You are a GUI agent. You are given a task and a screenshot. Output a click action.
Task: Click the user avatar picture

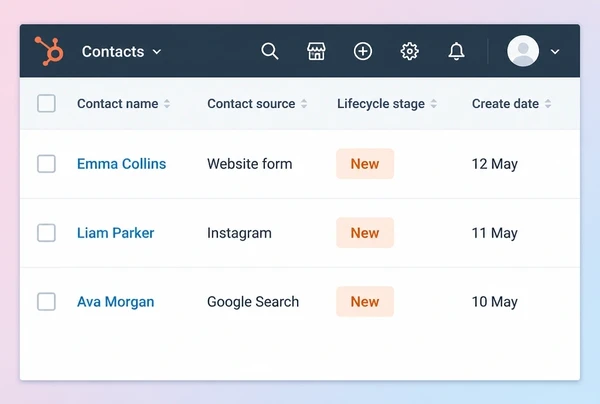(523, 51)
